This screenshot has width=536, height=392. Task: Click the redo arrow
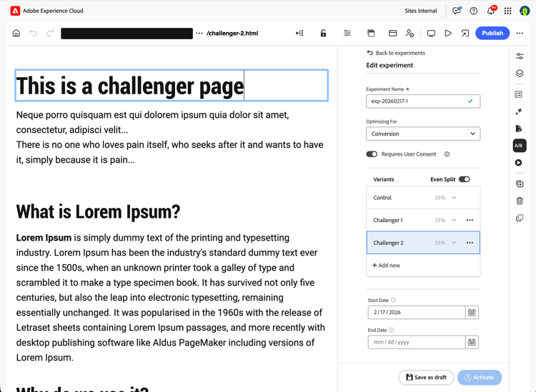click(x=50, y=33)
